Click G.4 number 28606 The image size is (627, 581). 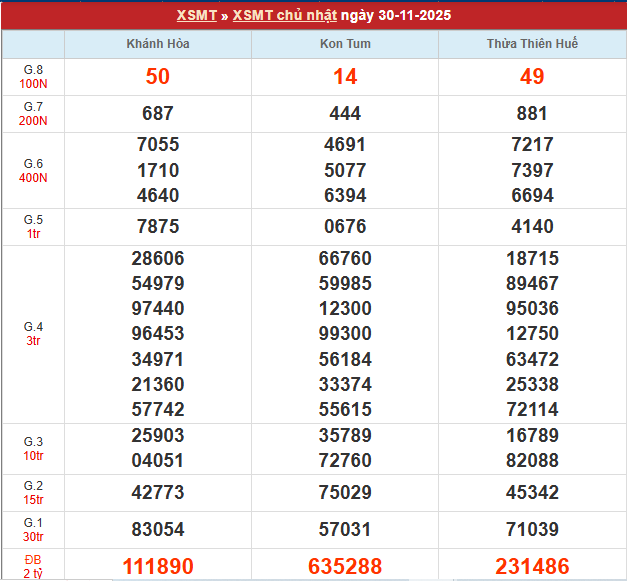tap(158, 258)
